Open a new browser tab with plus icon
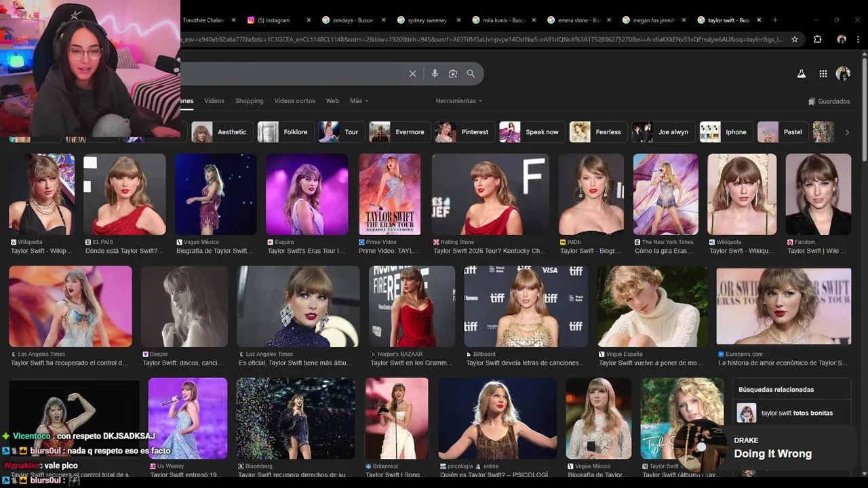The image size is (868, 488). [775, 20]
